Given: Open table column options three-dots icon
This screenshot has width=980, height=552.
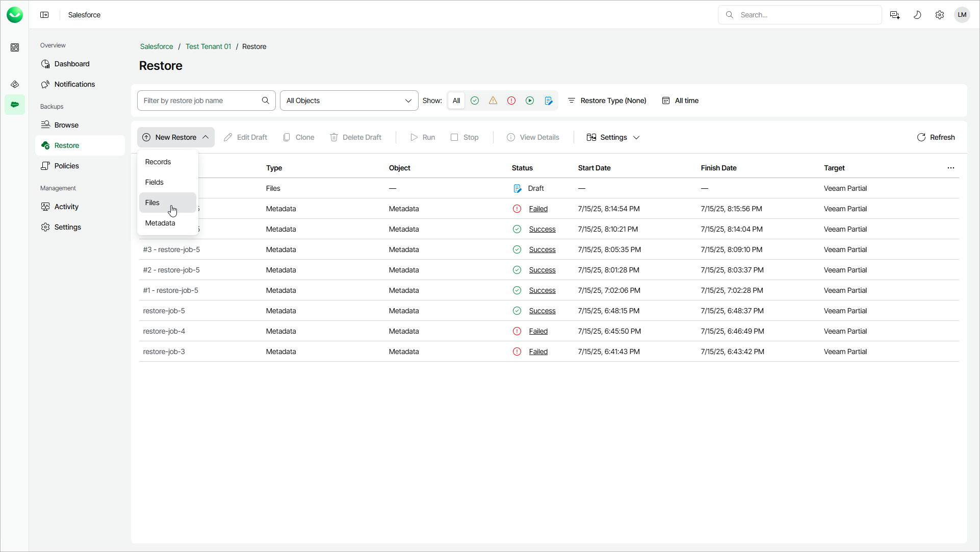Looking at the screenshot, I should pos(951,168).
